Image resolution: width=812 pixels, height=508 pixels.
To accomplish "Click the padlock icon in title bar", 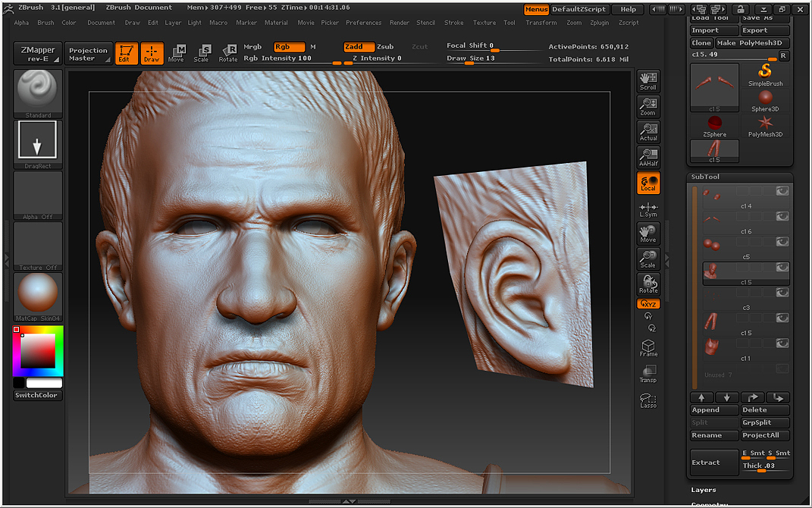I will point(741,9).
